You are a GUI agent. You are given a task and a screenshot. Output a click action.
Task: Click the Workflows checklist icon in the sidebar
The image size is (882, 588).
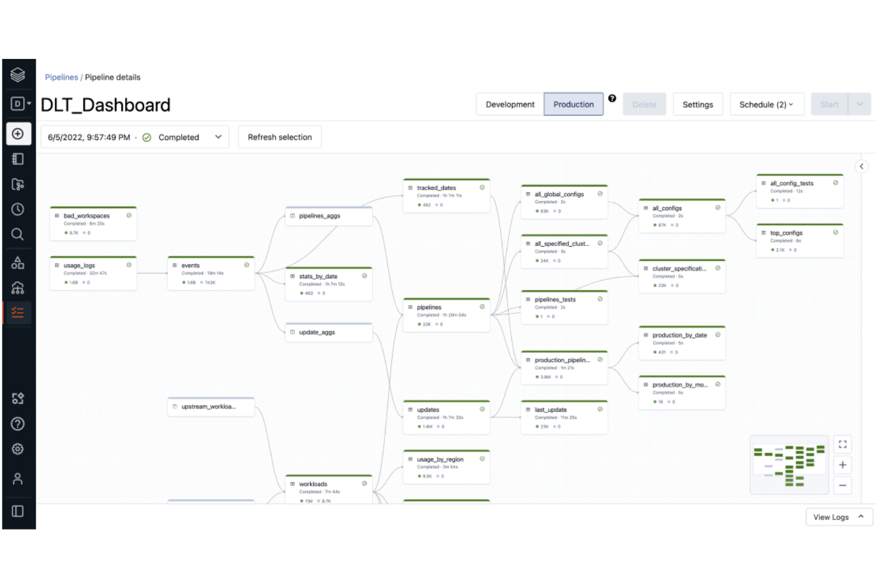point(18,312)
